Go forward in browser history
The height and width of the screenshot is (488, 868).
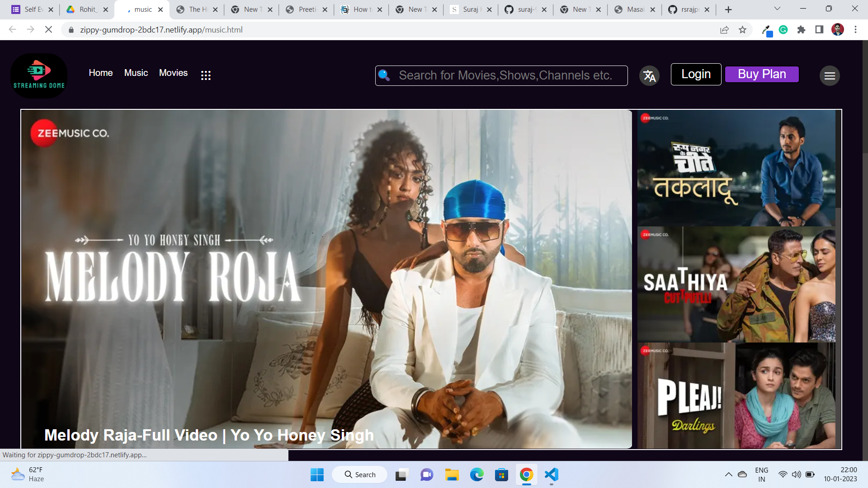(30, 30)
